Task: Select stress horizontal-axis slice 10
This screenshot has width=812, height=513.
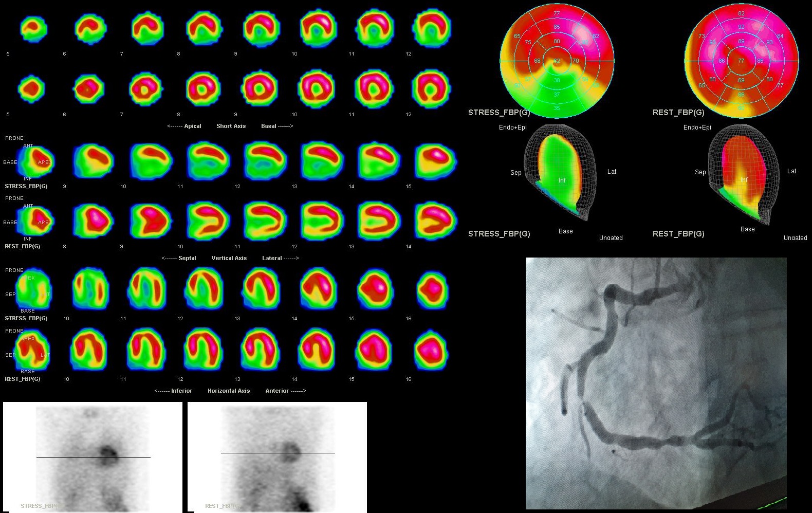Action: click(90, 289)
